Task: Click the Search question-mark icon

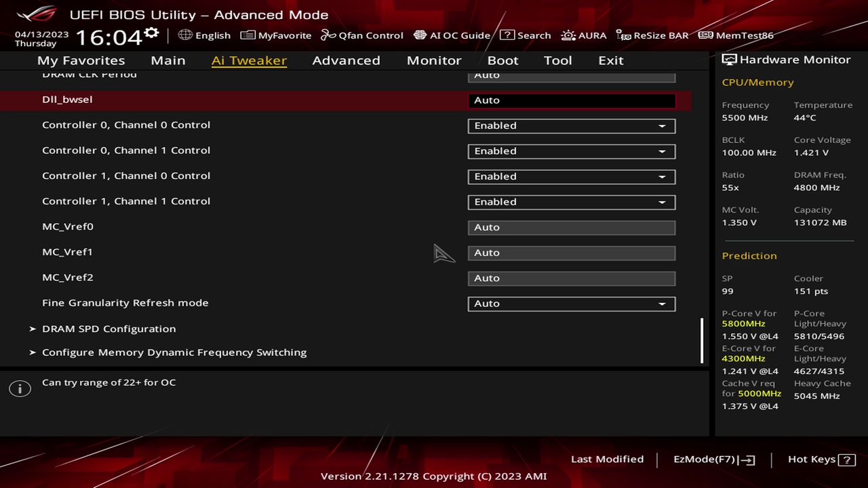Action: tap(507, 35)
